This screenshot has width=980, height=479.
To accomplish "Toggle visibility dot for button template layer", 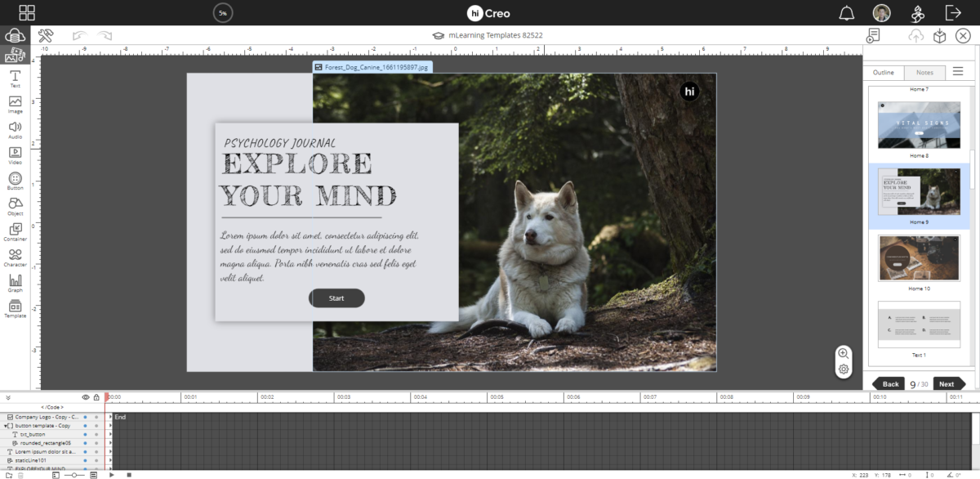I will pyautogui.click(x=86, y=426).
